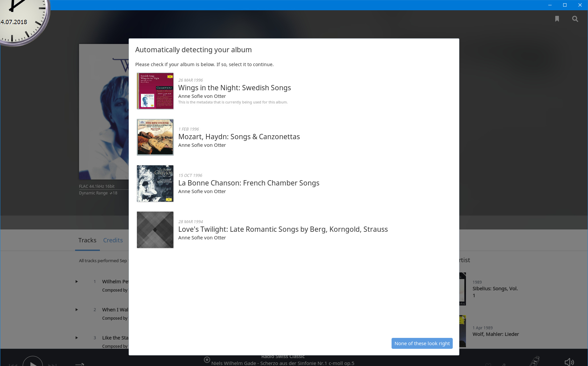Select the Love's Twilight placeholder cover
588x366 pixels.
click(x=155, y=230)
